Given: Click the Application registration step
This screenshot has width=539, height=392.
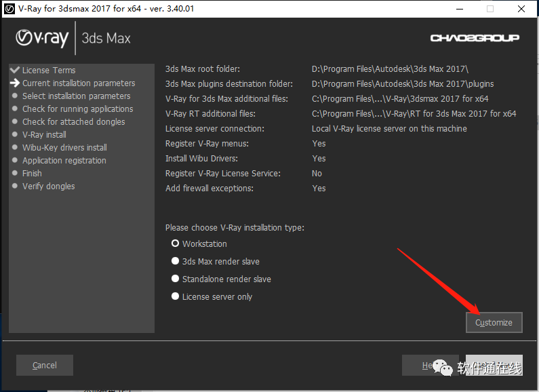Looking at the screenshot, I should click(x=64, y=161).
